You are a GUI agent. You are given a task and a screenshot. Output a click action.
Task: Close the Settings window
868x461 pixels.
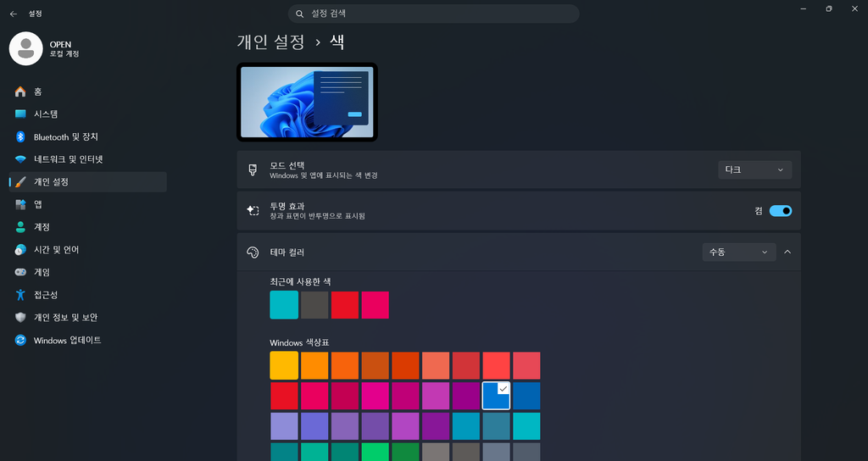click(x=854, y=8)
